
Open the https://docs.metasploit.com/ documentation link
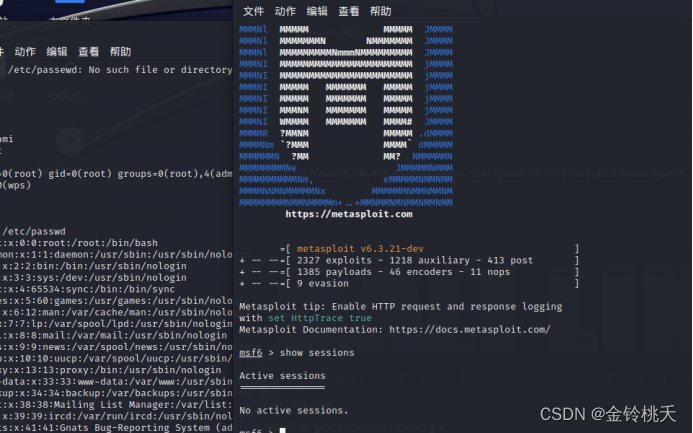(x=470, y=330)
